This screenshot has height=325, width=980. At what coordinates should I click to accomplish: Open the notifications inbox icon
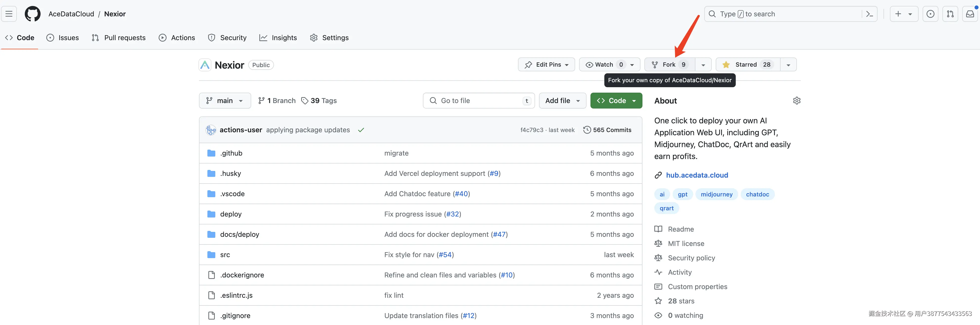970,14
